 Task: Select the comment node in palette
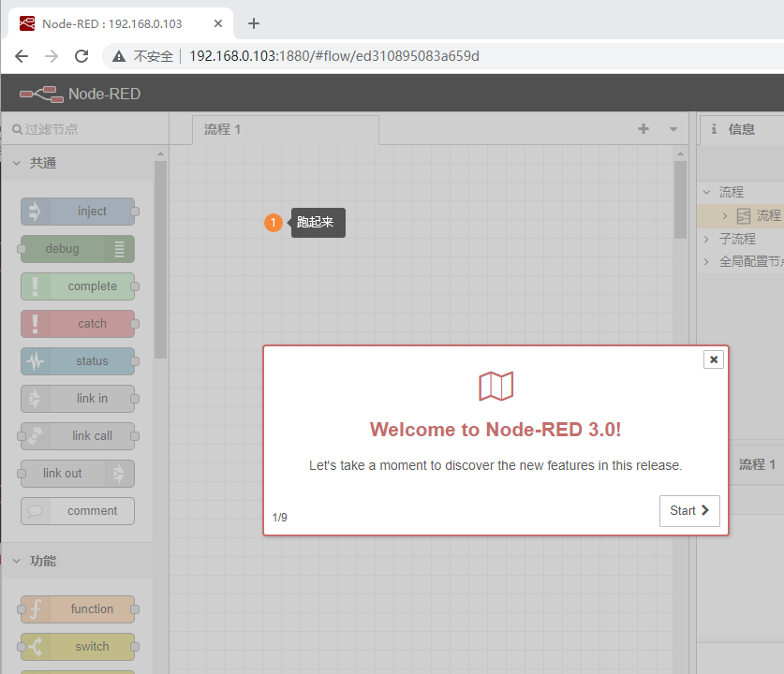pyautogui.click(x=78, y=511)
